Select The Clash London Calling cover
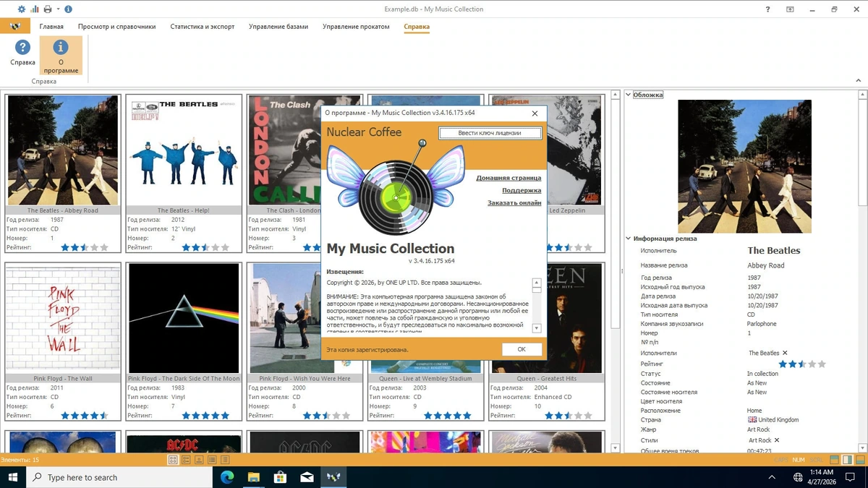The height and width of the screenshot is (488, 868). [x=284, y=150]
